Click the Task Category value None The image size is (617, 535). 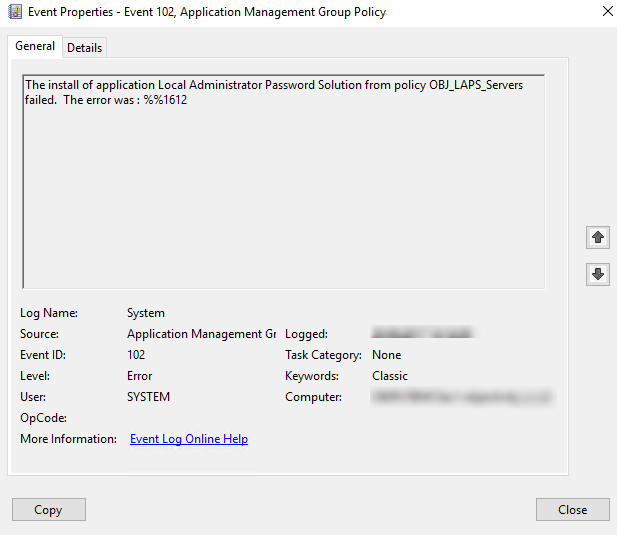(x=386, y=355)
